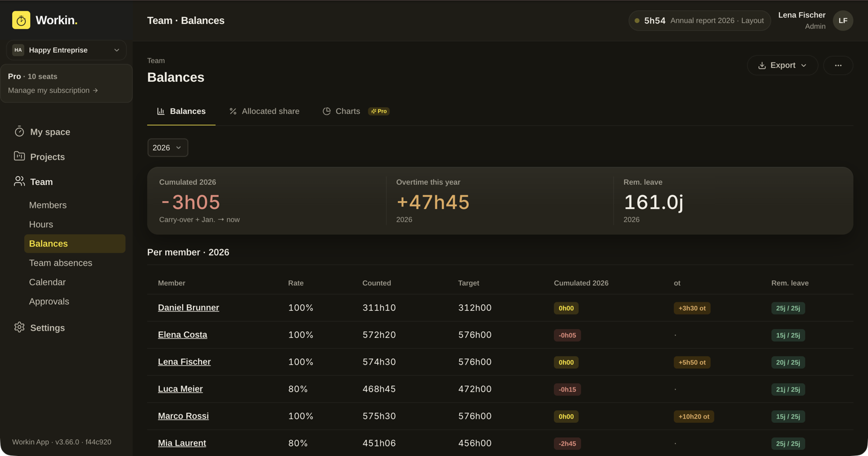This screenshot has height=456, width=868.
Task: Click the Projects folder icon
Action: 19,156
